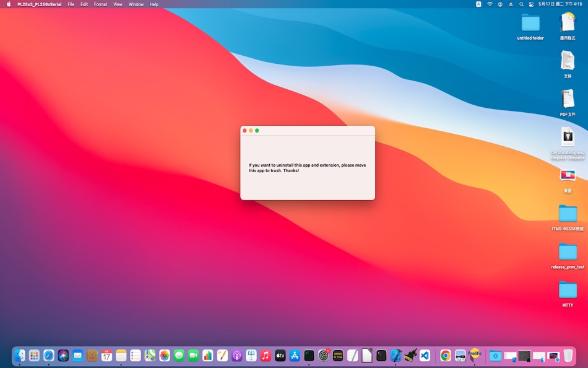588x368 pixels.
Task: Open the Trash in the Dock
Action: [x=568, y=355]
